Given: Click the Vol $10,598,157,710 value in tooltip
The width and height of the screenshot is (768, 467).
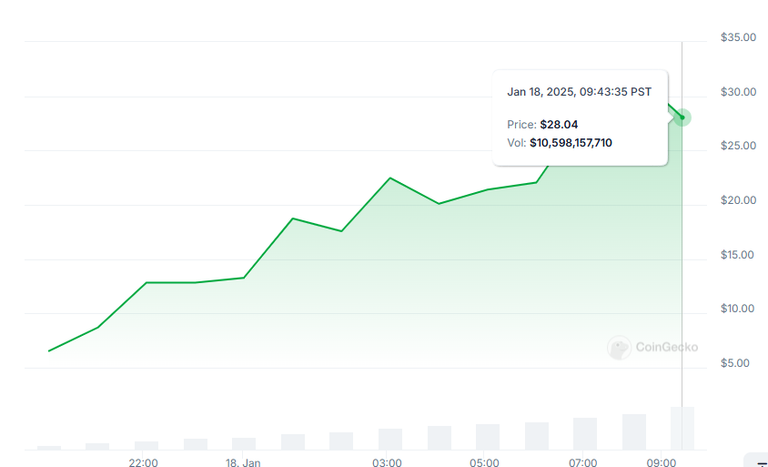Looking at the screenshot, I should coord(571,143).
